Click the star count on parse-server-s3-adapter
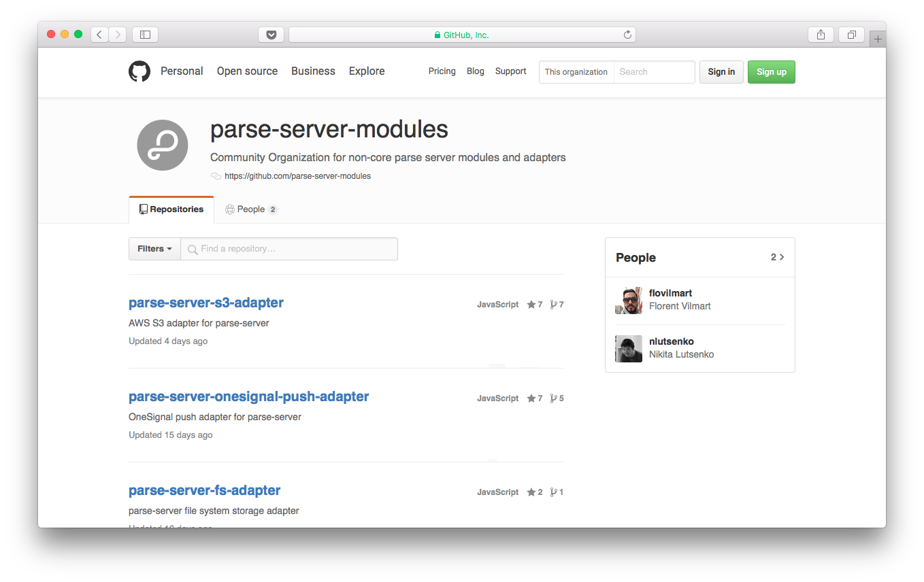 pos(535,305)
